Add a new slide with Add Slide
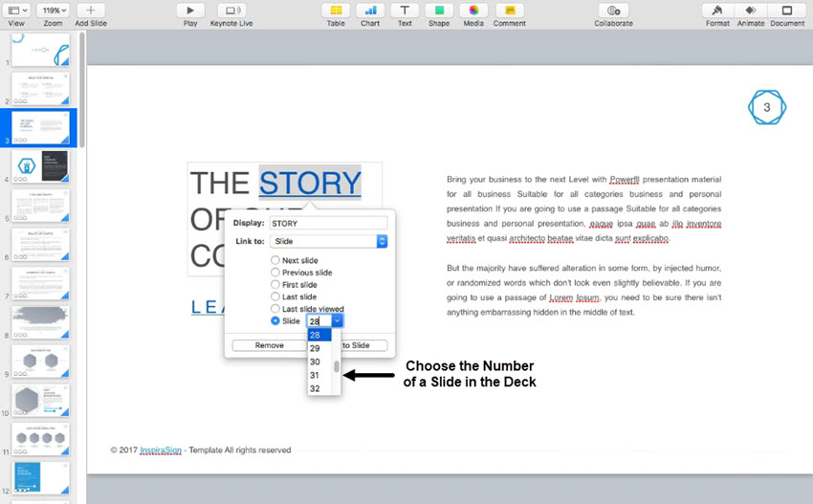This screenshot has width=813, height=504. (x=90, y=11)
